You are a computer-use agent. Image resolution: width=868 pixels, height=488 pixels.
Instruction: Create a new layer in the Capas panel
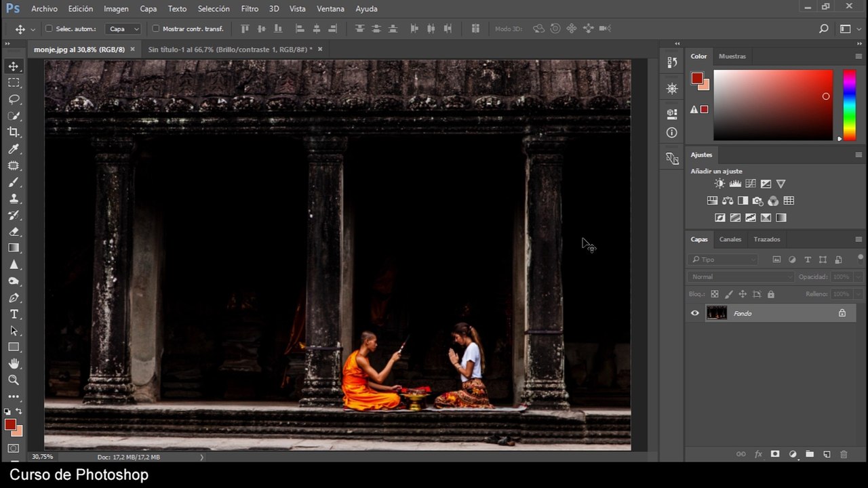coord(827,454)
